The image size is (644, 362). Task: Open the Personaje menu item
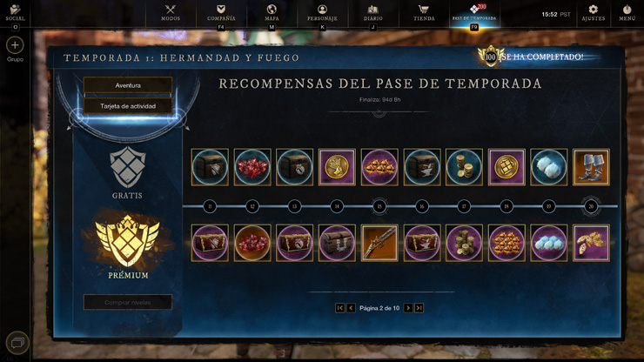(x=322, y=13)
